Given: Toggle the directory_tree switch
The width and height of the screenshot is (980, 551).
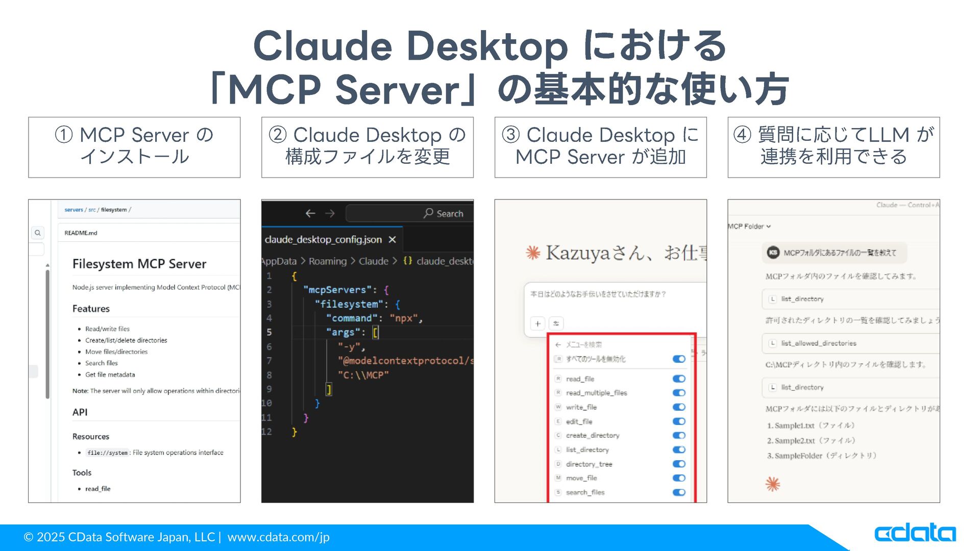Looking at the screenshot, I should (x=679, y=464).
